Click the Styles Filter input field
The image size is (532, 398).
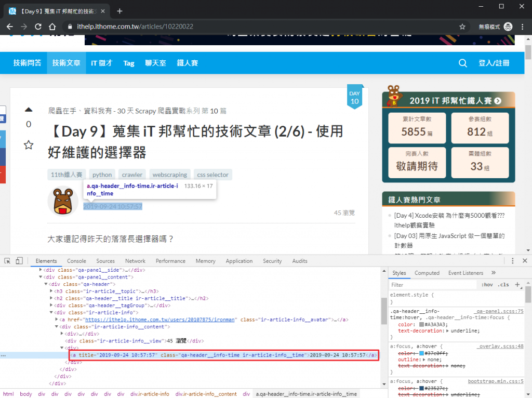tap(433, 285)
